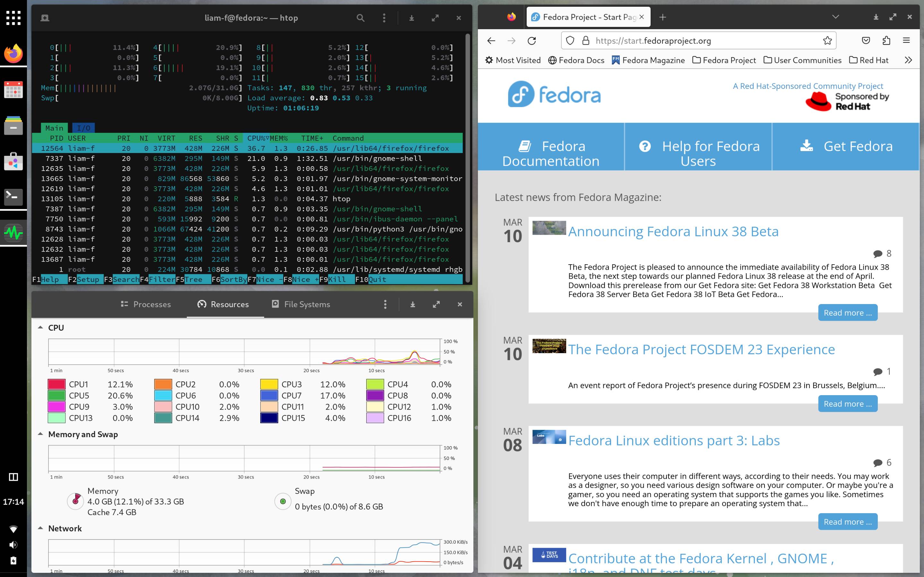Open the Software store in the dock
This screenshot has height=577, width=924.
click(13, 161)
